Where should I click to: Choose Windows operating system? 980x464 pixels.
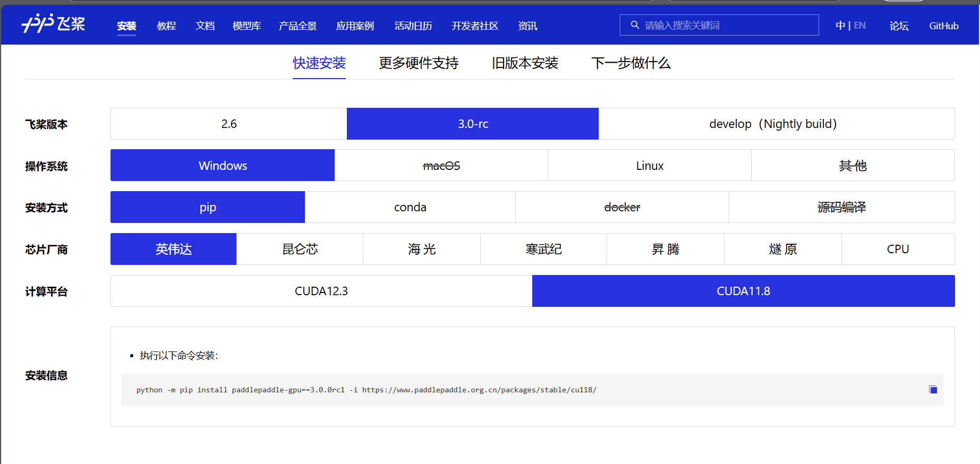[223, 165]
